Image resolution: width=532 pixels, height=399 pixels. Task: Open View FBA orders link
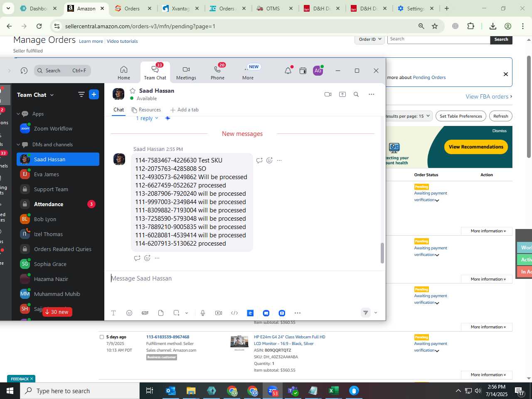pos(489,96)
